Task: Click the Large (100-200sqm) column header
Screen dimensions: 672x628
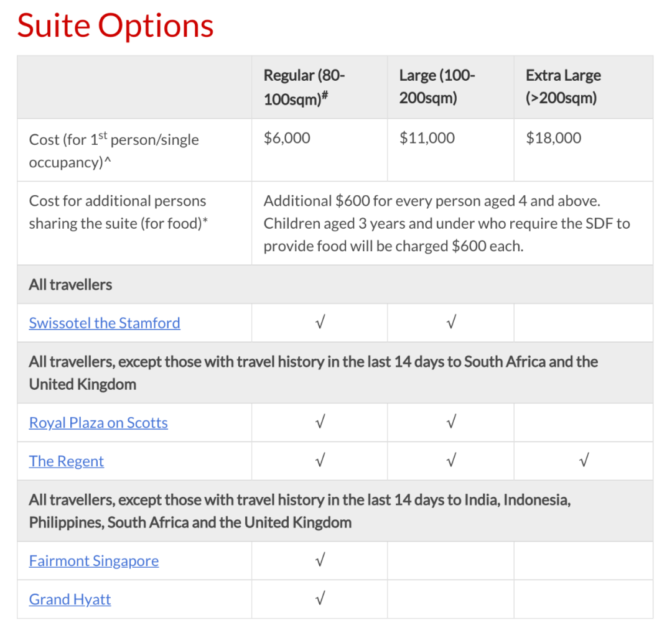Action: 437,87
